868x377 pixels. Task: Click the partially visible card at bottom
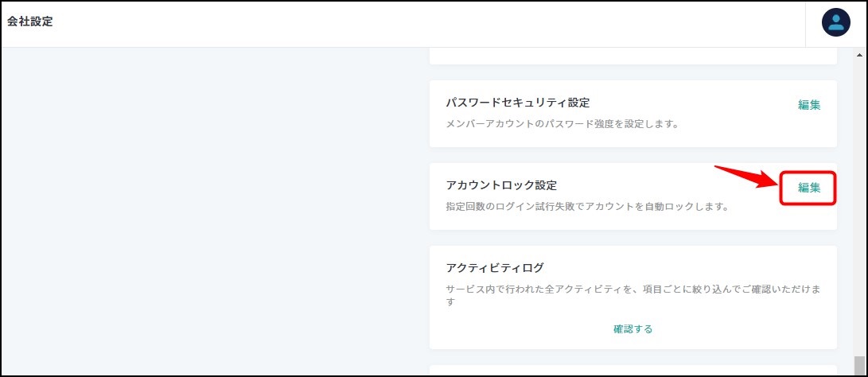(x=633, y=371)
